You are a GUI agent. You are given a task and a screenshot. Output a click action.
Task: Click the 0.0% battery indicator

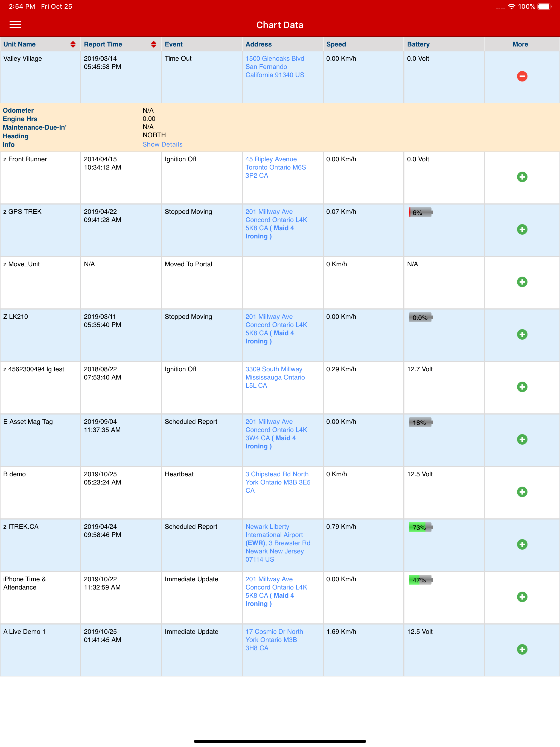(421, 317)
